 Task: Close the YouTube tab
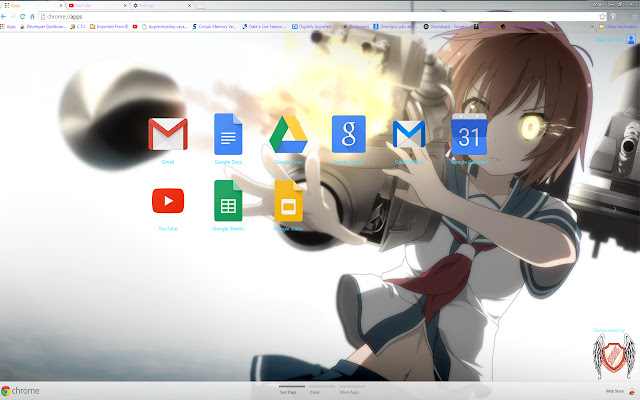click(125, 5)
